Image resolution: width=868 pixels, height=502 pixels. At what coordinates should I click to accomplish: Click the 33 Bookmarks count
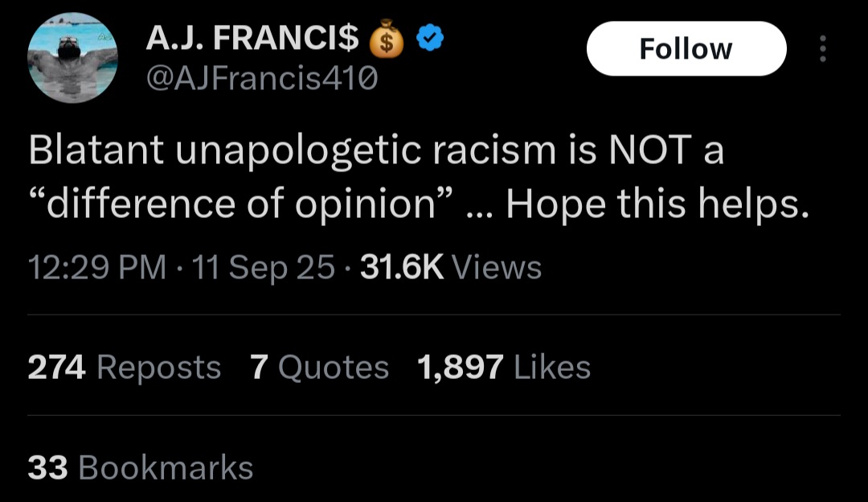(x=141, y=467)
